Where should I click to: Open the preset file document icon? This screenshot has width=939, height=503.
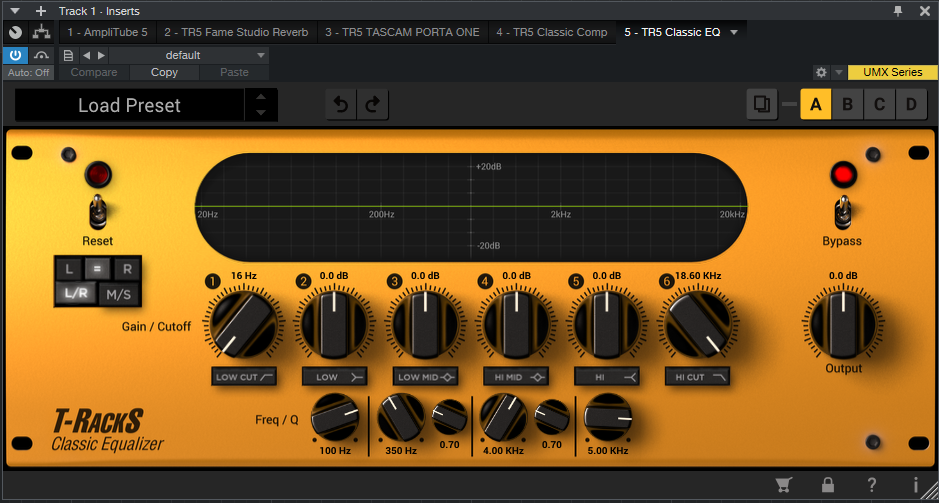pos(68,56)
